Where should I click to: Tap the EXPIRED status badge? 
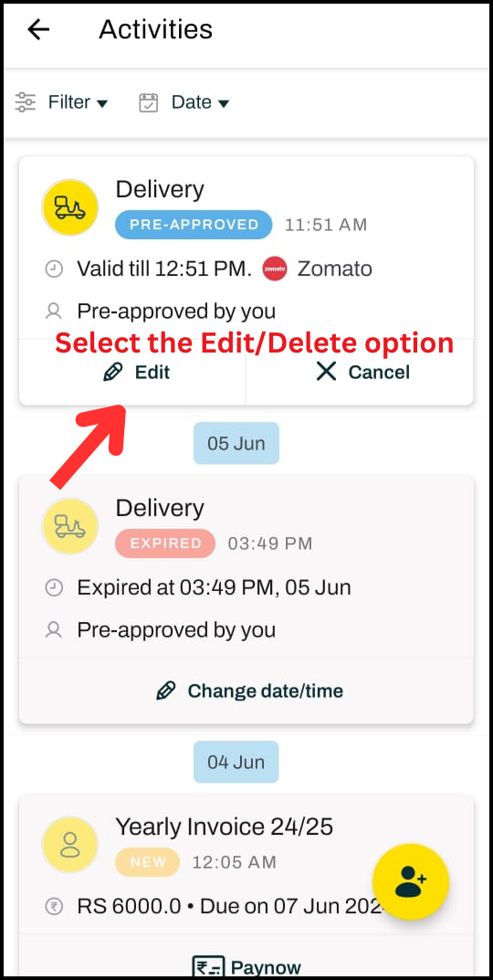[x=165, y=543]
